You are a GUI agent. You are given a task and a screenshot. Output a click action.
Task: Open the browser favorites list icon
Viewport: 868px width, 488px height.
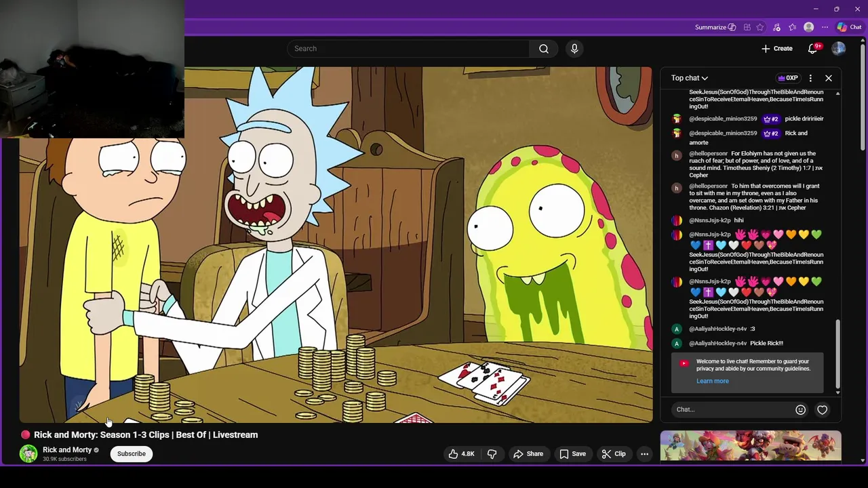792,27
